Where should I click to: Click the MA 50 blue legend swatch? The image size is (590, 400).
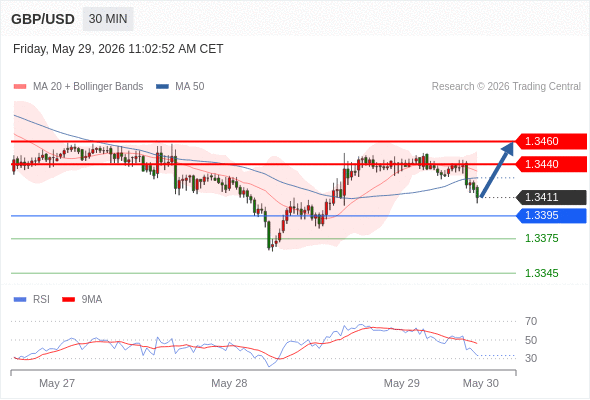point(162,87)
